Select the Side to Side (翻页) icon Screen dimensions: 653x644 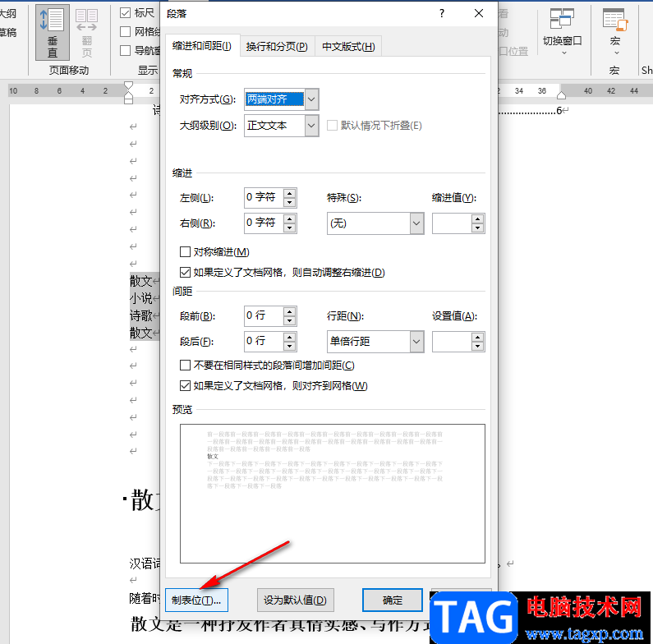(86, 33)
